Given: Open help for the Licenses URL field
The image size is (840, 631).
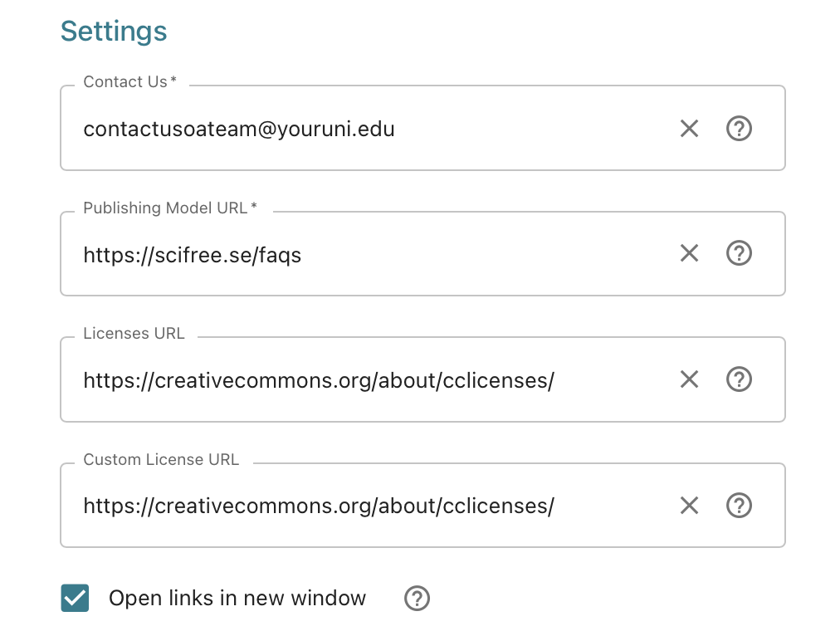Looking at the screenshot, I should pyautogui.click(x=739, y=379).
